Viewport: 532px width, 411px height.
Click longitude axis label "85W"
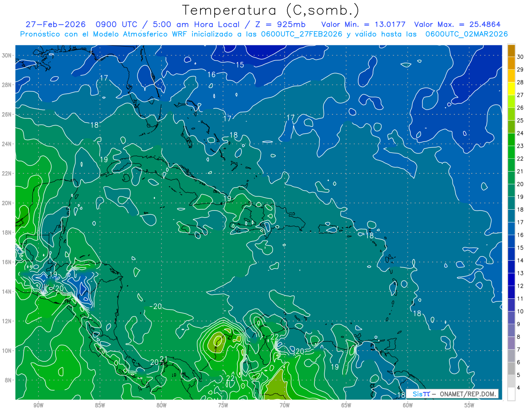100,405
